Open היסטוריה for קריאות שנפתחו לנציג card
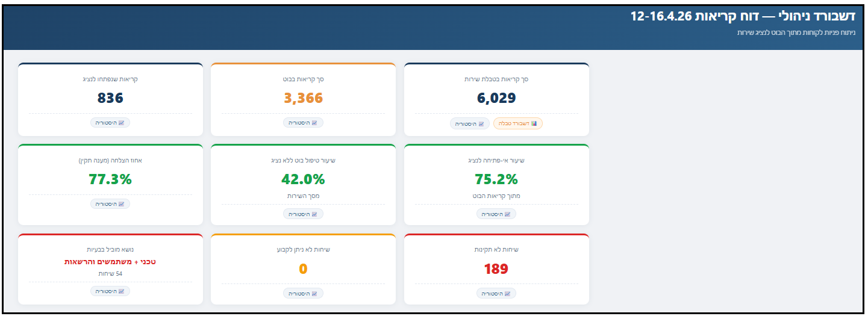868x322 pixels. [x=110, y=123]
